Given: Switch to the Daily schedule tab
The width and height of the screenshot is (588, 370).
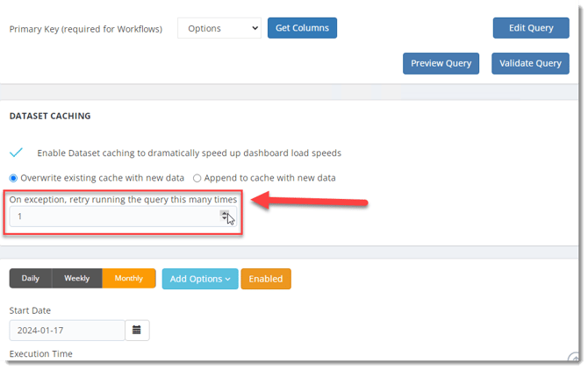Looking at the screenshot, I should click(31, 279).
